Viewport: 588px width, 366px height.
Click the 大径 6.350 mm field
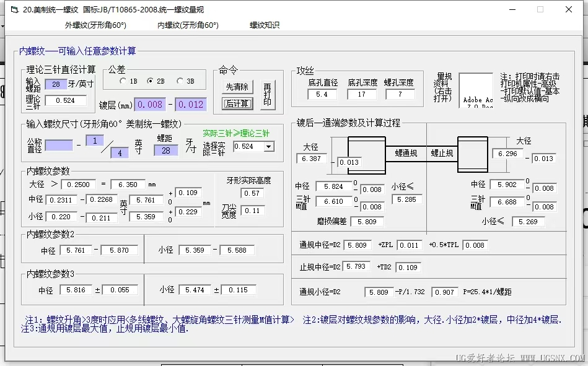point(128,185)
